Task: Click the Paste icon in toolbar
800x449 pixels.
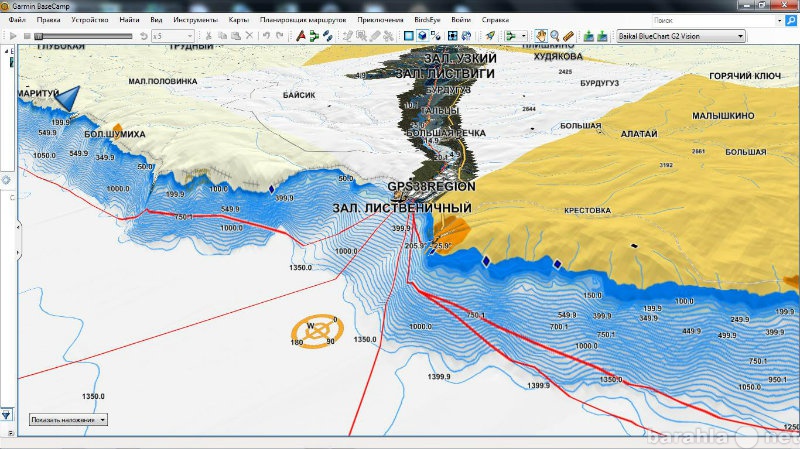Action: (x=235, y=36)
